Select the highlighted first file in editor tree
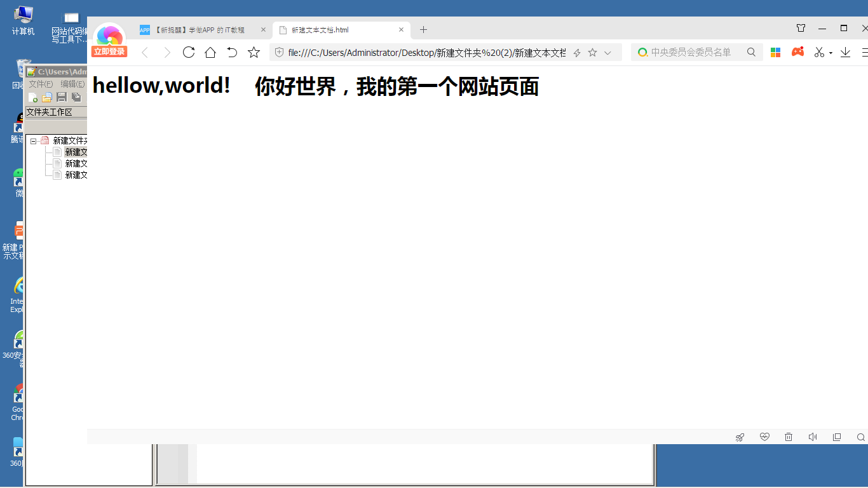This screenshot has height=488, width=868. point(76,152)
